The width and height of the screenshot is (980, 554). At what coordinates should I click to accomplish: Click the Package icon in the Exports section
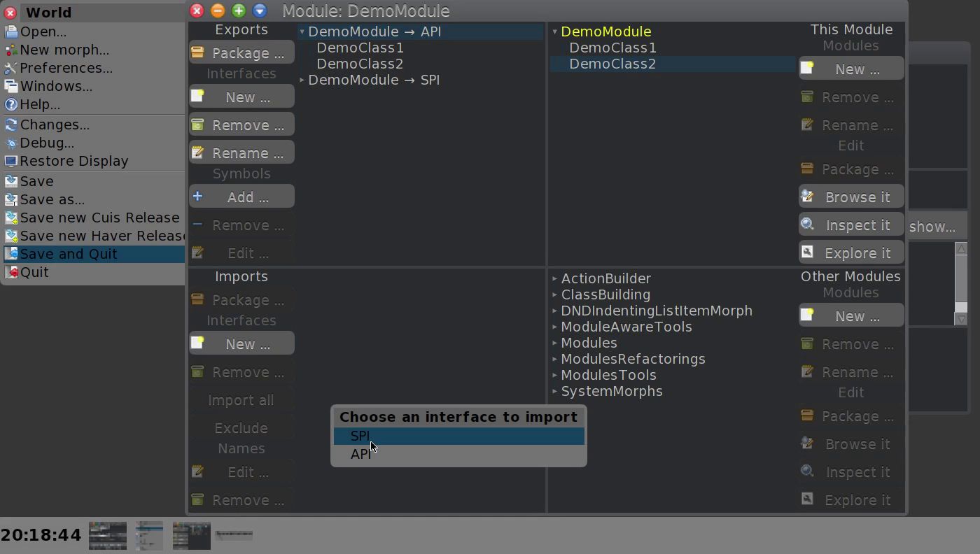pos(197,52)
